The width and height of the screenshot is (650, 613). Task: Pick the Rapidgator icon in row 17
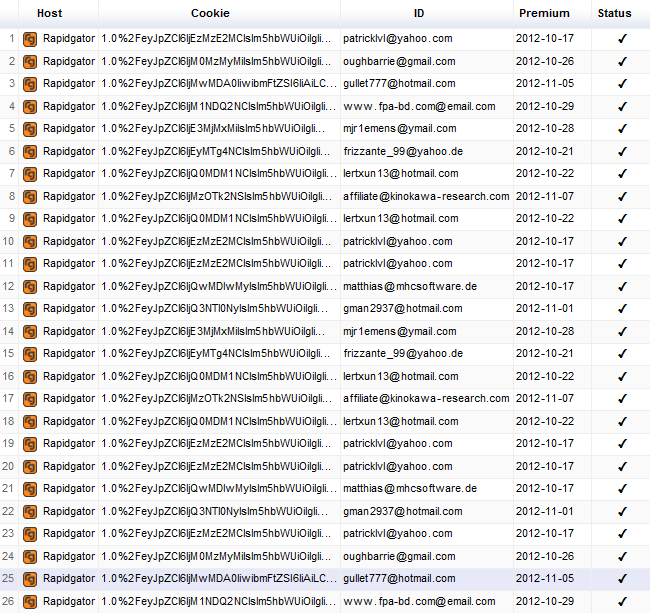[30, 399]
